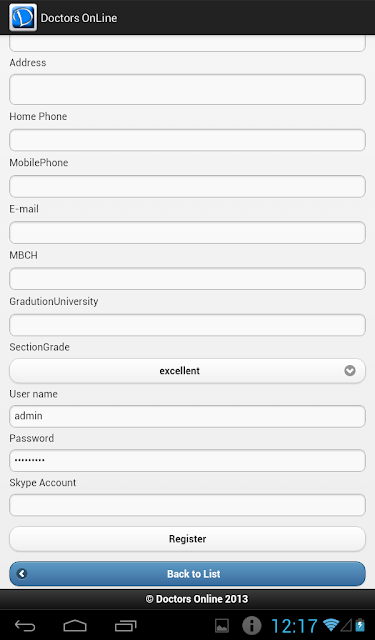
Task: Tap the battery charging icon
Action: (x=359, y=625)
